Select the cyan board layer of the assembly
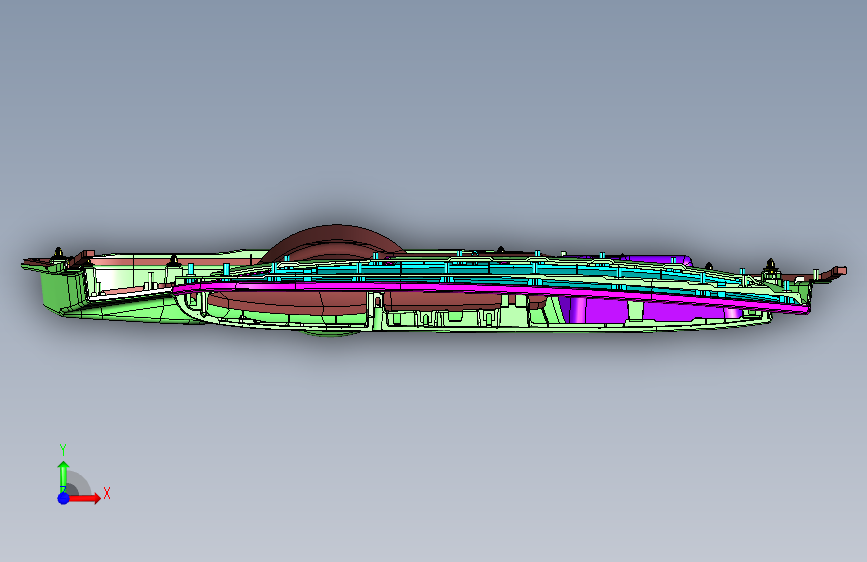The image size is (867, 562). tap(498, 271)
